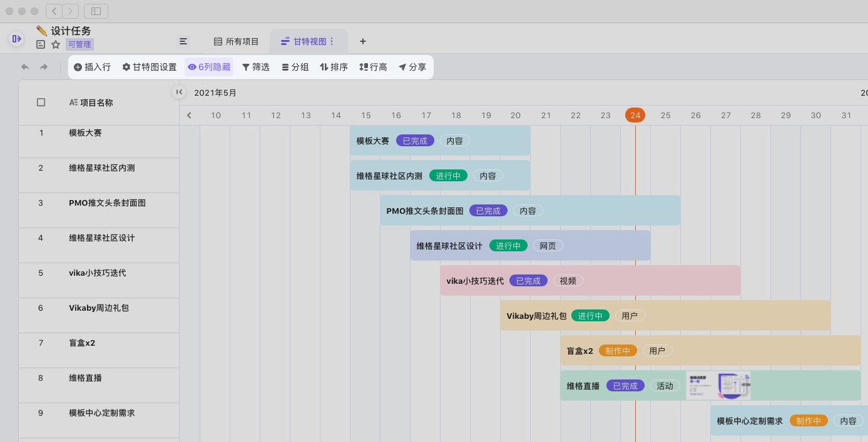Open the 甘特视图 tab options menu
The height and width of the screenshot is (442, 868).
pos(332,41)
